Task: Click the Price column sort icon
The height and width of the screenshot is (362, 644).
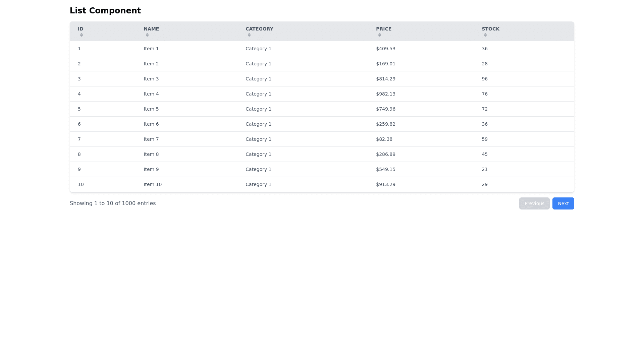Action: [379, 35]
